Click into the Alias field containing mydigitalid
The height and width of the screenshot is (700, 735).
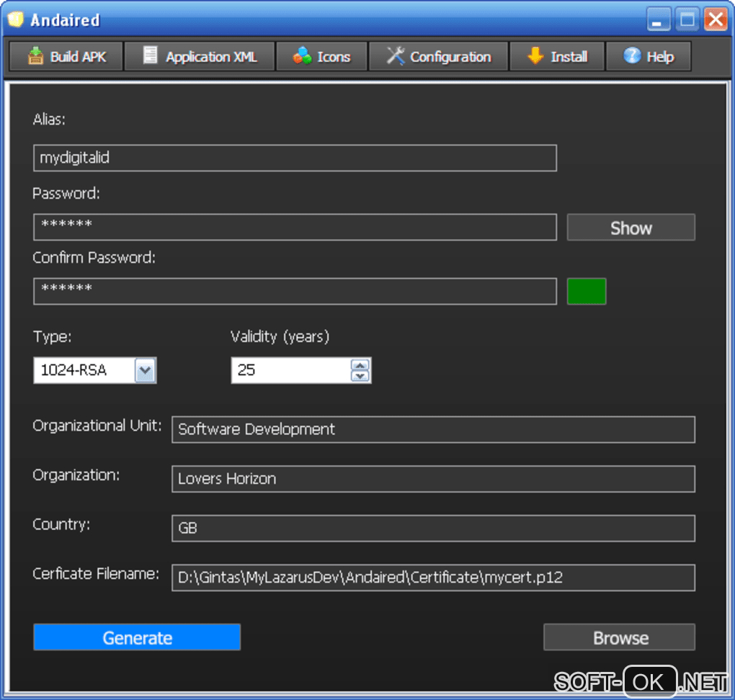click(295, 158)
